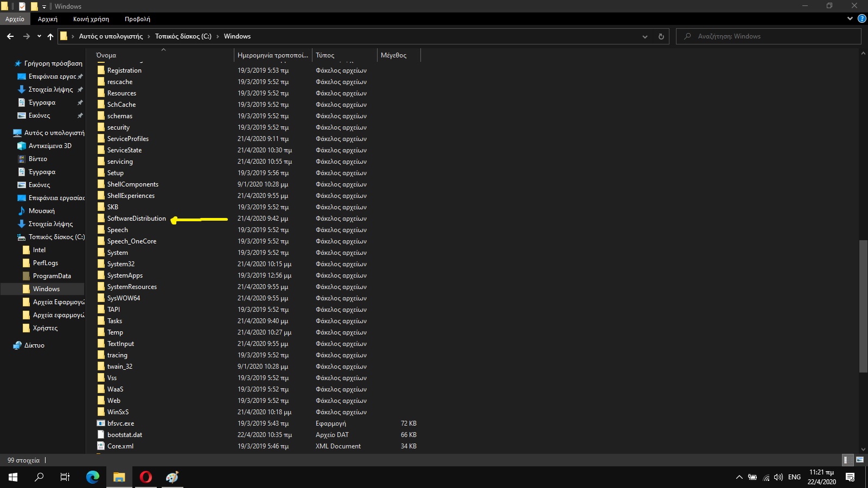Refresh the Windows folder view
The height and width of the screenshot is (488, 868).
point(661,36)
